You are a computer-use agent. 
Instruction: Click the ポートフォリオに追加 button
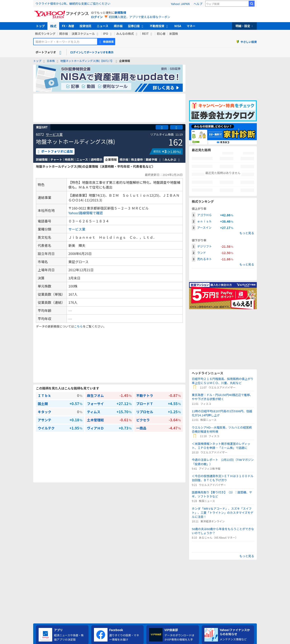point(55,151)
